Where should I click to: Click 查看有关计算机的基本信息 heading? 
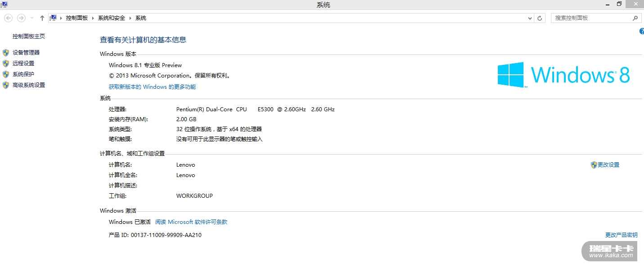coord(143,40)
